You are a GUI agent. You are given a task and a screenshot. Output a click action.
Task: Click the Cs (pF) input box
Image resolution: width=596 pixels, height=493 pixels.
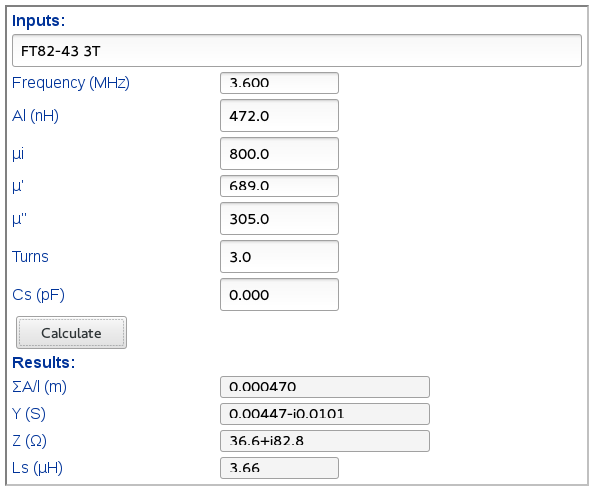[x=279, y=295]
